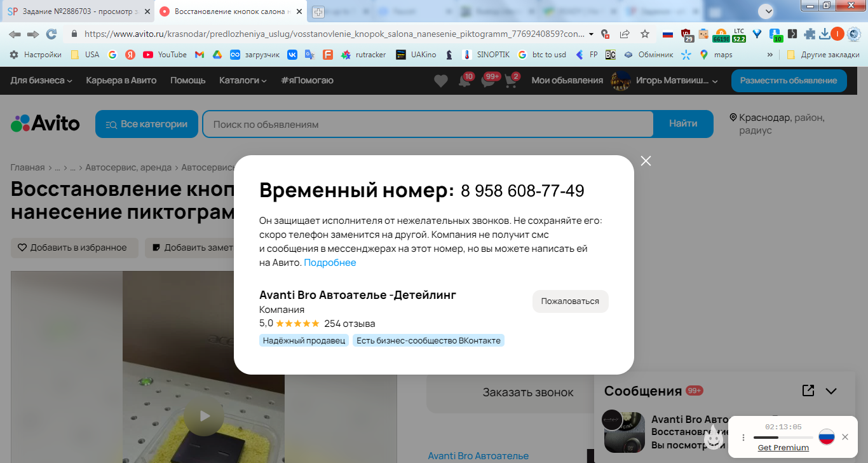Open the #яПомогаю menu item
Viewport: 868px width, 463px height.
coord(307,80)
